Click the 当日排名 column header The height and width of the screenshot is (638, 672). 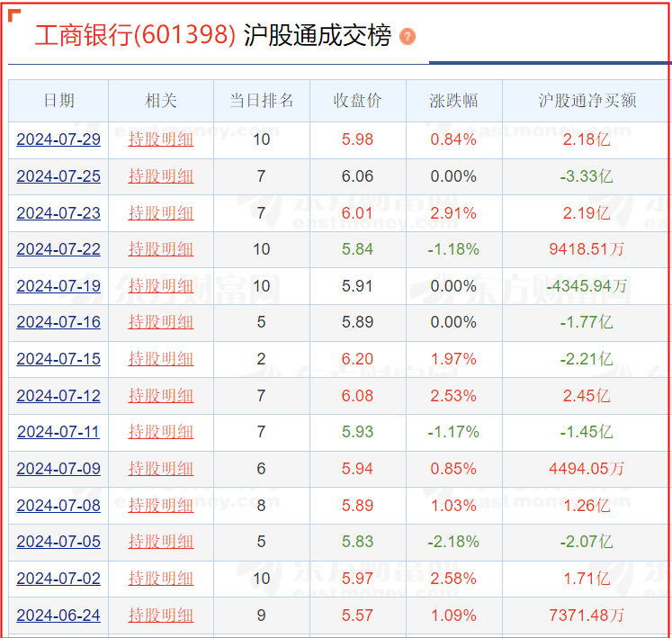click(x=262, y=101)
